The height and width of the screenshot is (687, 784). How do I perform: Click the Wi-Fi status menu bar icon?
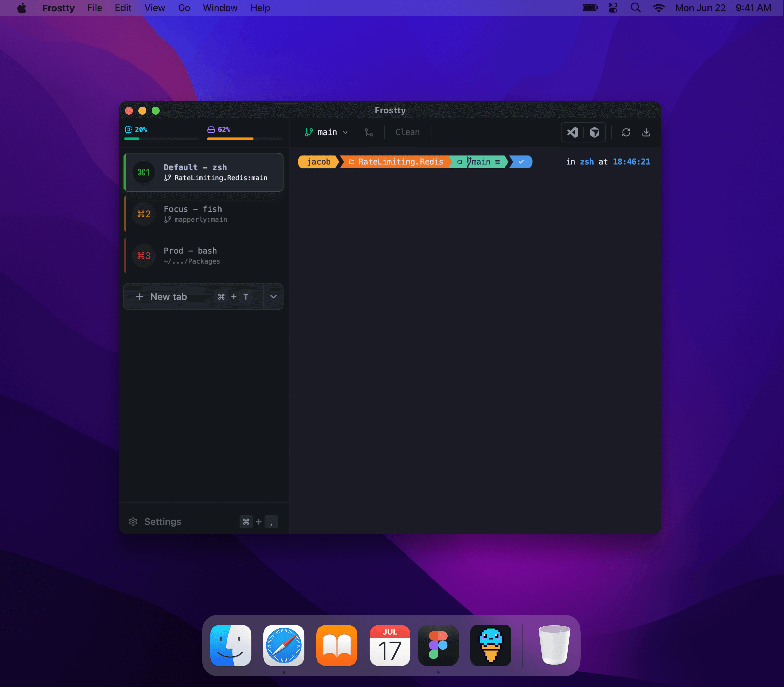pos(658,8)
